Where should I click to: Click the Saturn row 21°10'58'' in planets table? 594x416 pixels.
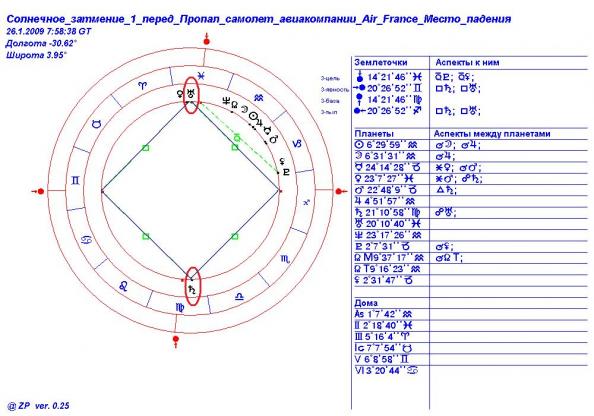pyautogui.click(x=387, y=213)
